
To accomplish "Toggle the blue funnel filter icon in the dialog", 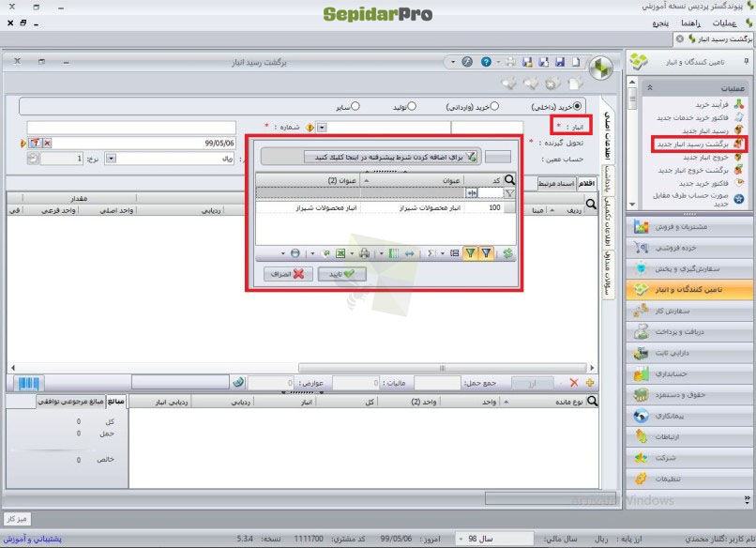I will [x=487, y=253].
